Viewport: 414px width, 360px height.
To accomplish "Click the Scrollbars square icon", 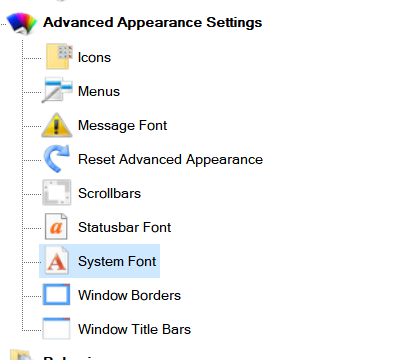I will pos(57,192).
